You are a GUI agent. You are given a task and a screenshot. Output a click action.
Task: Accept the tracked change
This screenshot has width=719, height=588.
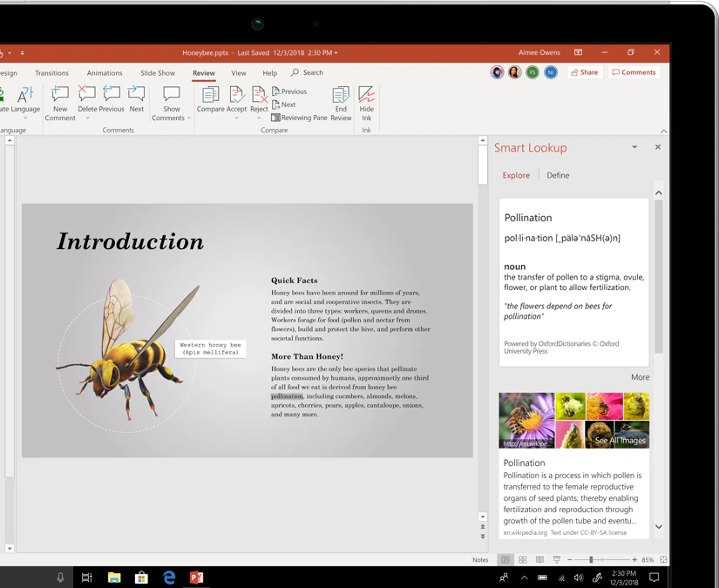click(x=236, y=95)
